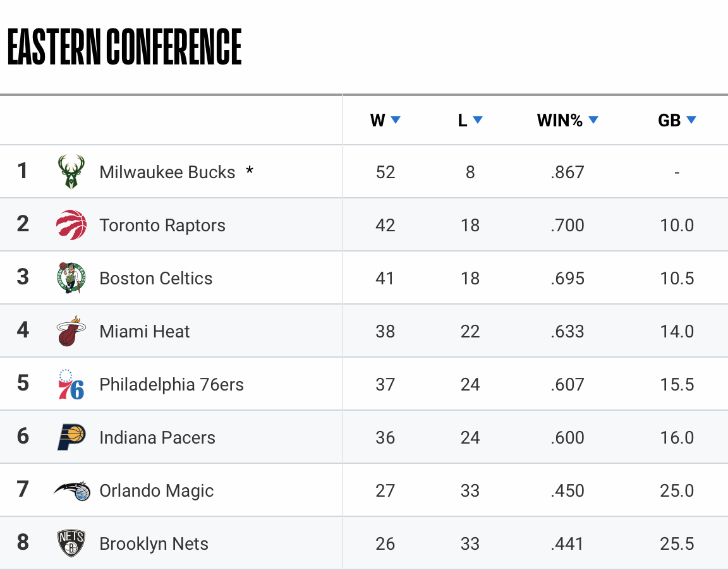Click the WIN% column header label
Screen dimensions: 728x570
(559, 120)
